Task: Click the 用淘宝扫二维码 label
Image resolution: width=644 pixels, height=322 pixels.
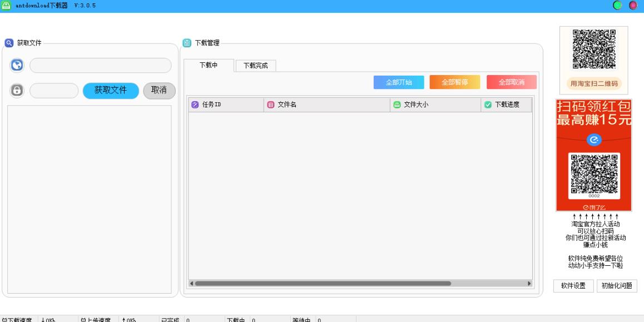Action: coord(594,84)
